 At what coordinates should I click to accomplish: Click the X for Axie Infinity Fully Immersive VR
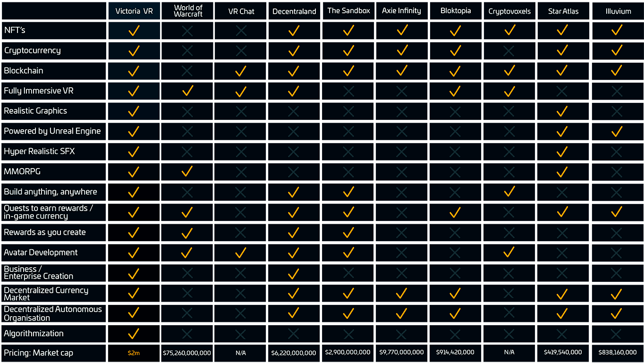click(x=401, y=91)
